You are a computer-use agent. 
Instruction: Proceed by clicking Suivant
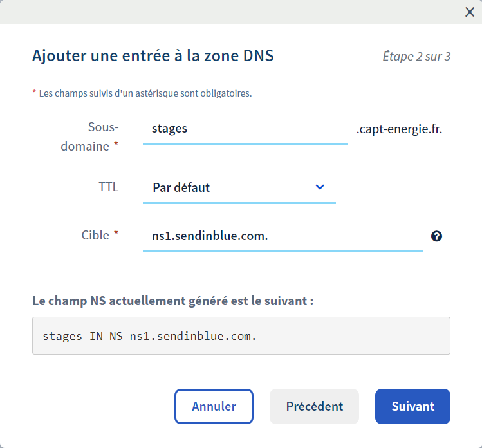(x=412, y=406)
